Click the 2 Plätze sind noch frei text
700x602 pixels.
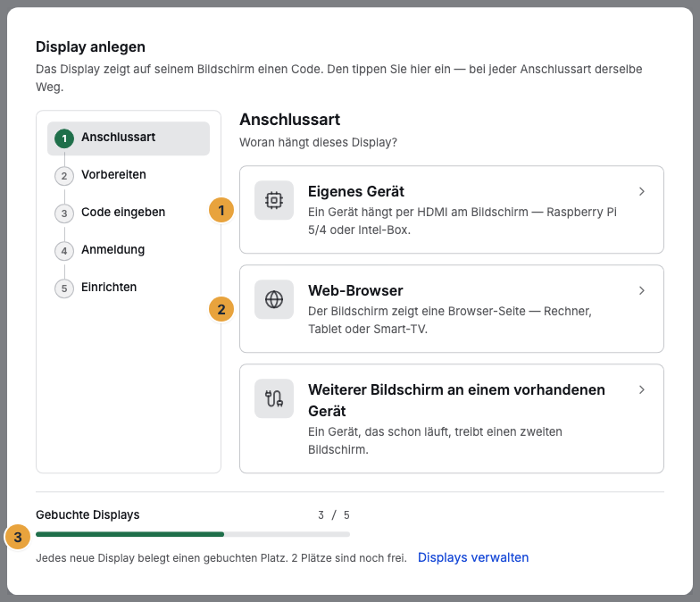349,558
